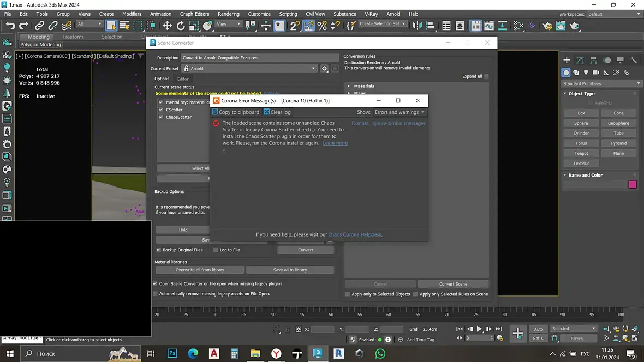644x362 pixels.
Task: Open the Selected key filter dropdown
Action: [574, 329]
